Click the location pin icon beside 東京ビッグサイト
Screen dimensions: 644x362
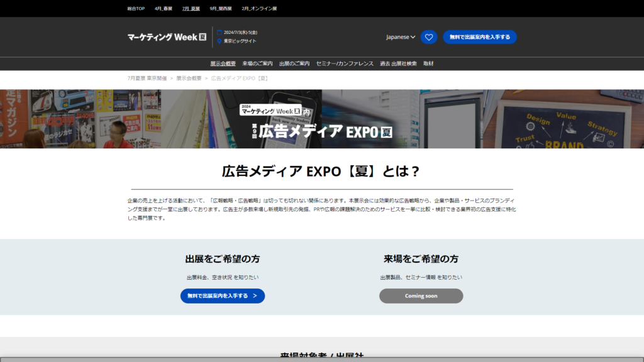point(219,41)
